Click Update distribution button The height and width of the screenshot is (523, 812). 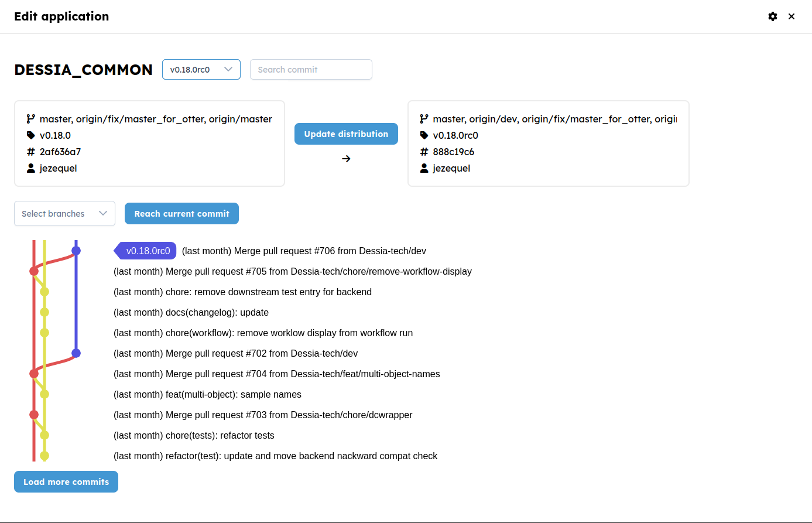[347, 134]
